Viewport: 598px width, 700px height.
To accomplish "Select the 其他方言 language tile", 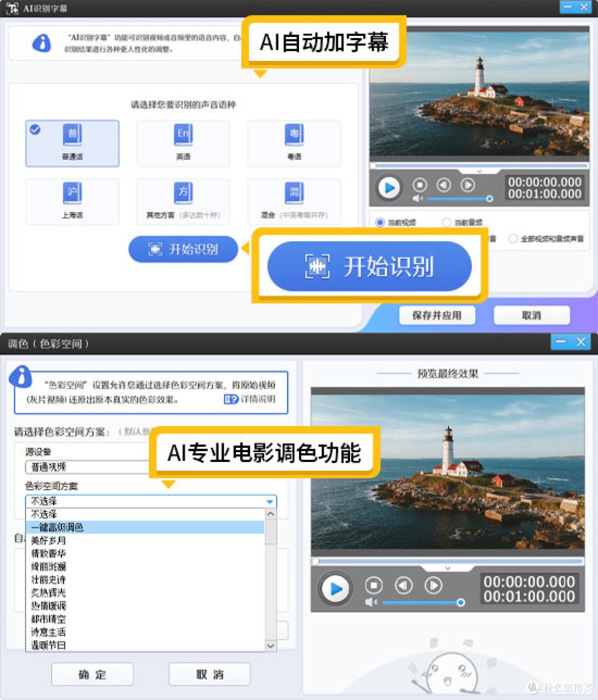I will point(183,201).
